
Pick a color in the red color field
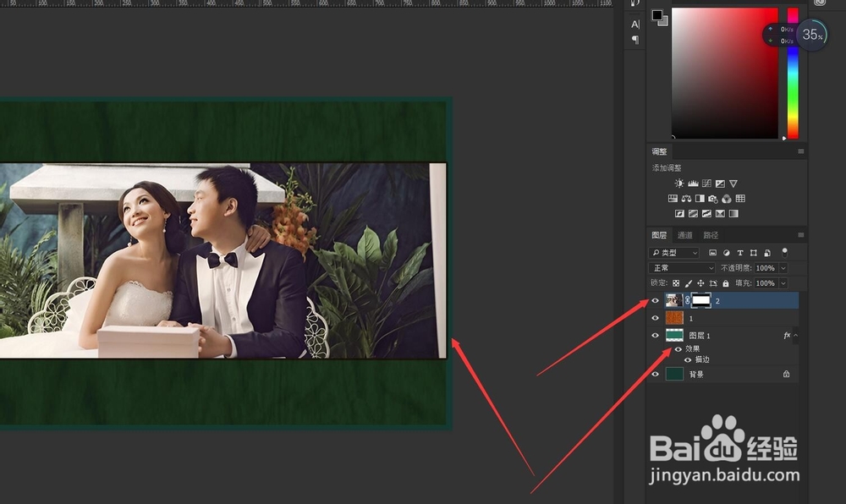click(x=725, y=74)
